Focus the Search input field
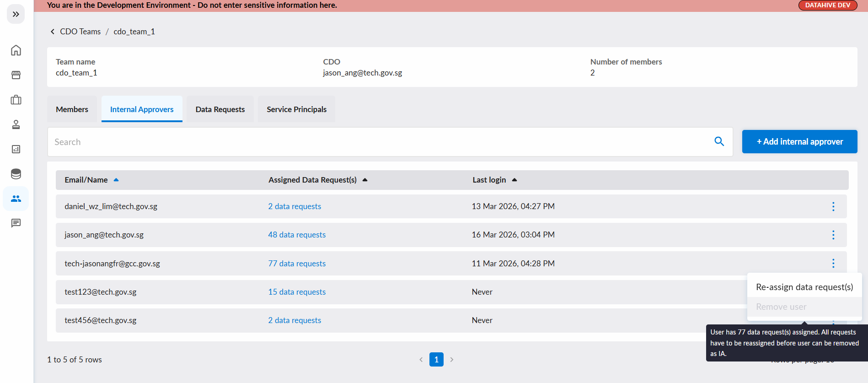Screen dimensions: 868x383 pos(380,142)
